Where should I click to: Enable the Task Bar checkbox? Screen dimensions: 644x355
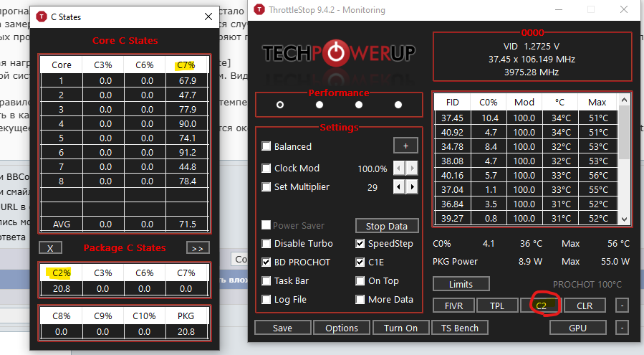(266, 280)
